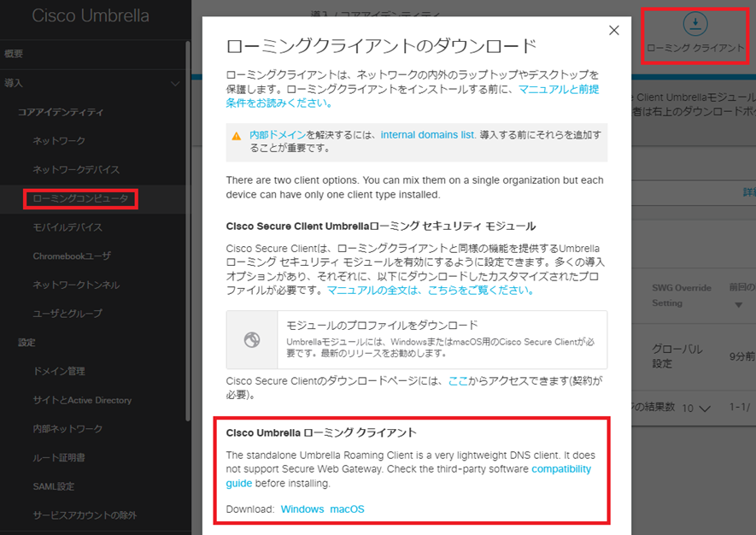
Task: Open the internal domains list link
Action: (x=427, y=134)
